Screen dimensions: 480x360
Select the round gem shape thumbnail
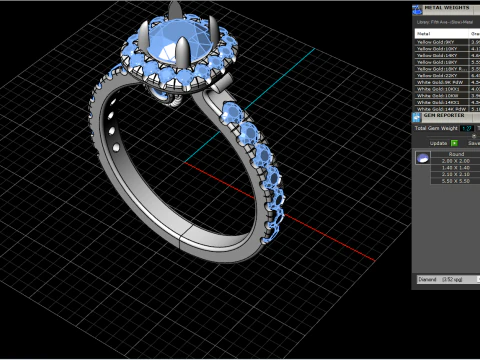(x=423, y=157)
